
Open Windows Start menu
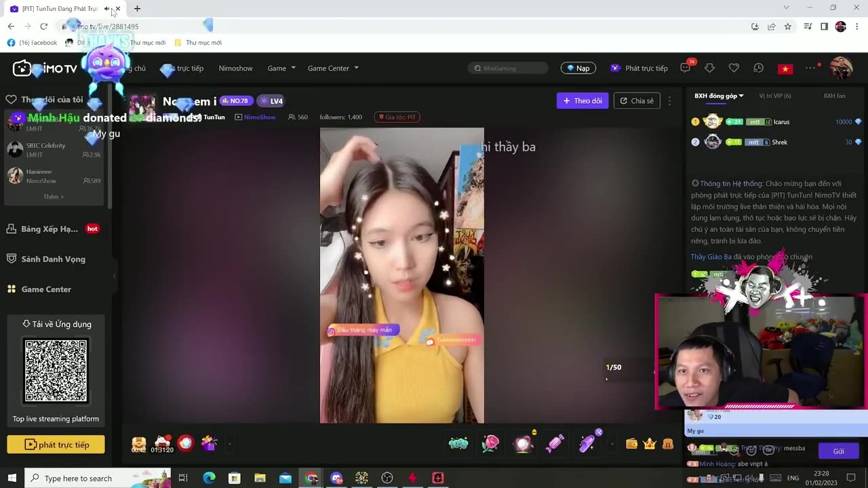click(12, 478)
